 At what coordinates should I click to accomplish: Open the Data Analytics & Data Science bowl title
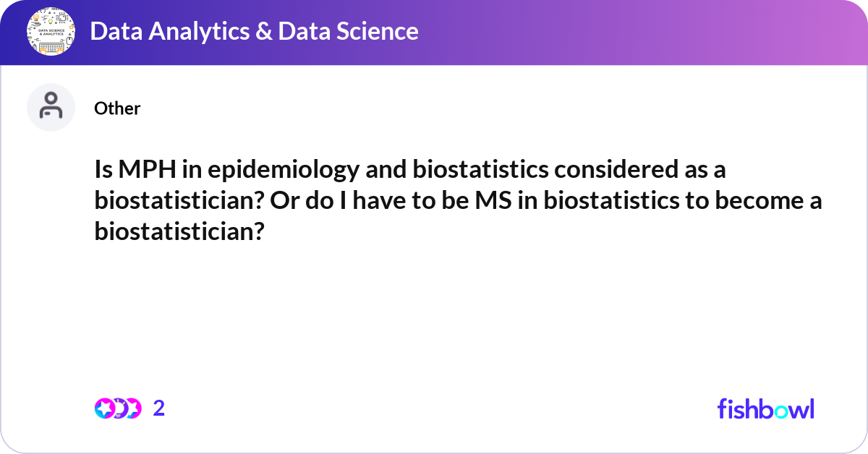tap(255, 31)
